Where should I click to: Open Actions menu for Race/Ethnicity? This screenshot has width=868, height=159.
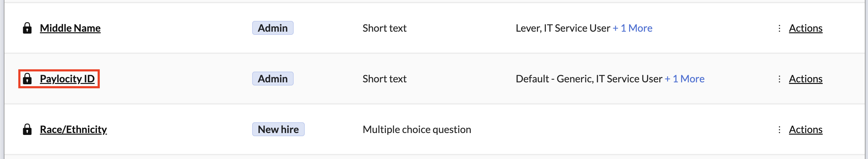tap(805, 130)
